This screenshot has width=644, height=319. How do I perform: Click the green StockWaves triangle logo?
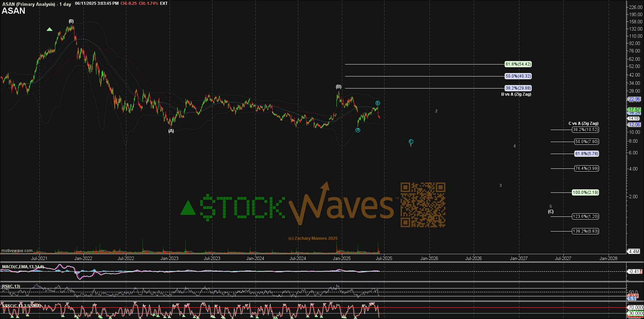pyautogui.click(x=188, y=208)
